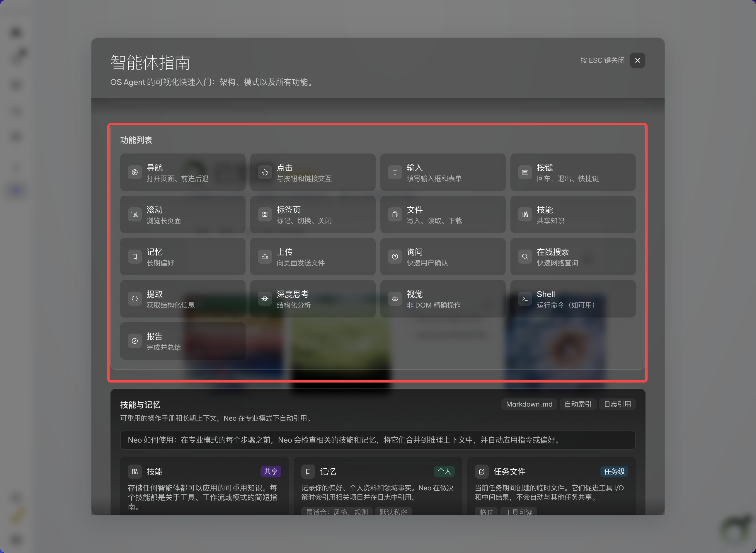Click the 提取 code brackets icon
This screenshot has height=553, width=756.
coord(134,298)
